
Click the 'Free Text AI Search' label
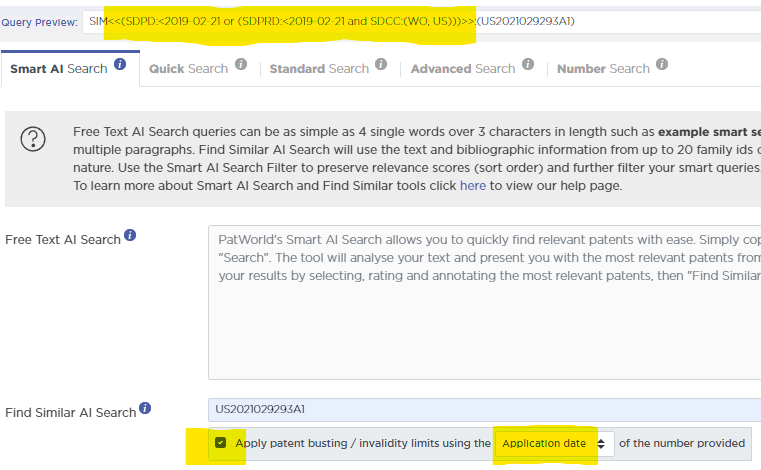[x=63, y=240]
